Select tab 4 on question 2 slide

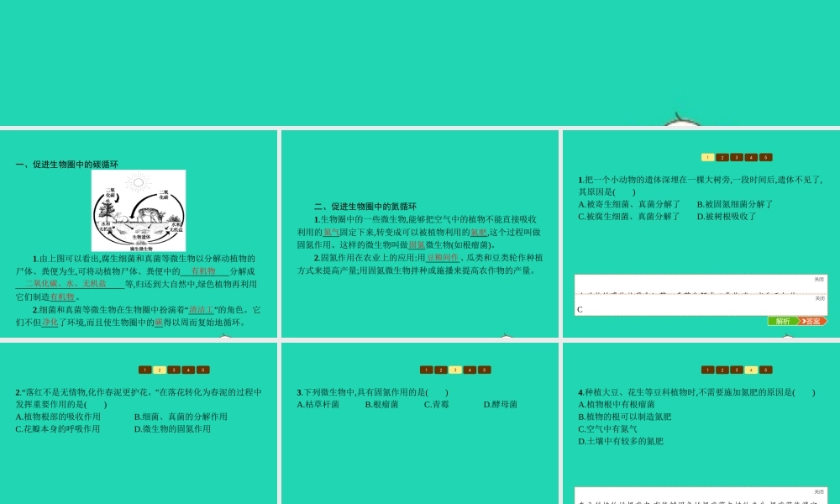188,370
